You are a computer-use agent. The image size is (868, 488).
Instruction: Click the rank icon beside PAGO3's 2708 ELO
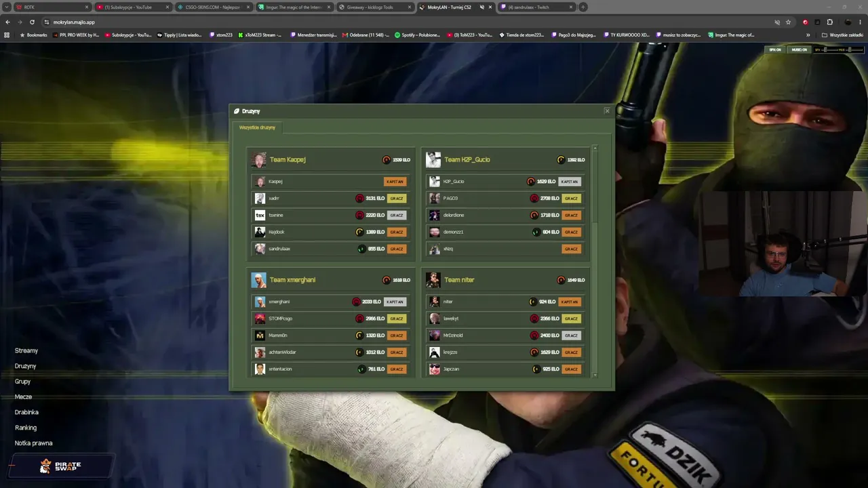[x=534, y=199]
